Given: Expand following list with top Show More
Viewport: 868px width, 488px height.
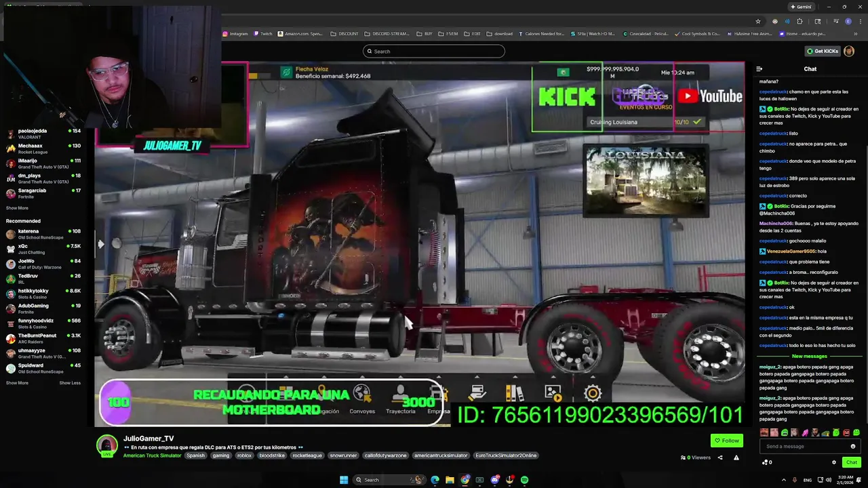Looking at the screenshot, I should coord(17,208).
